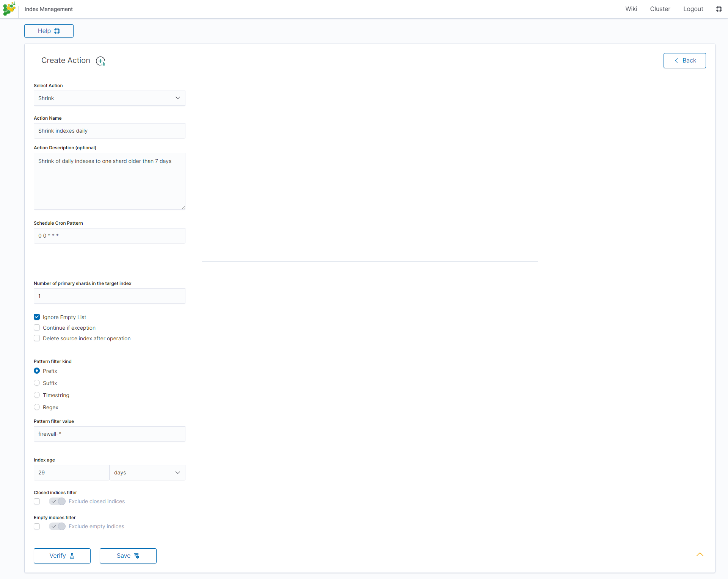The height and width of the screenshot is (579, 728).
Task: Toggle the Exclude closed indices switch
Action: pos(57,501)
